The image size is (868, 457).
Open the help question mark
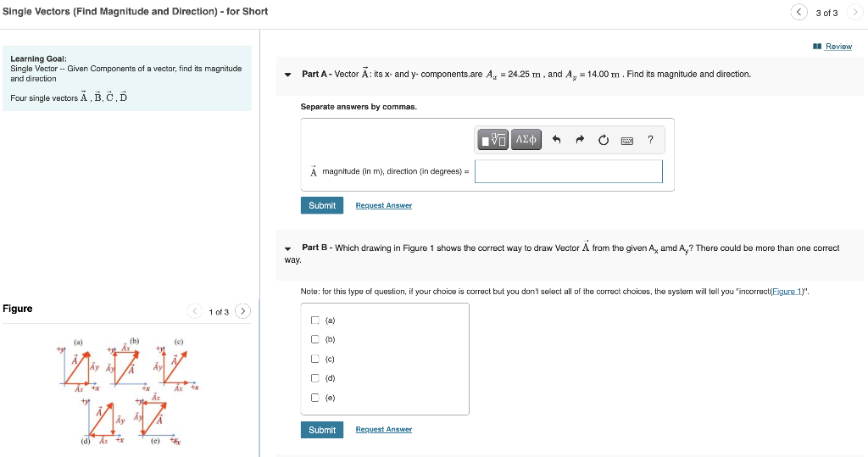[x=650, y=140]
